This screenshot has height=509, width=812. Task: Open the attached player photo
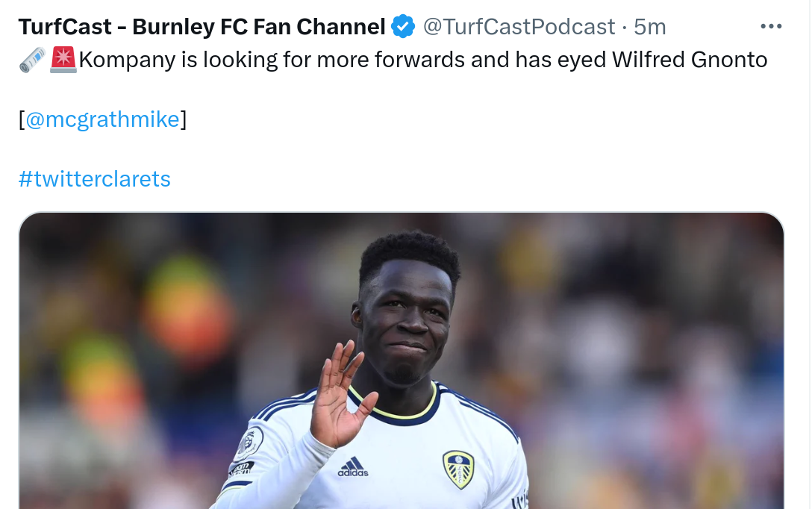[x=402, y=361]
